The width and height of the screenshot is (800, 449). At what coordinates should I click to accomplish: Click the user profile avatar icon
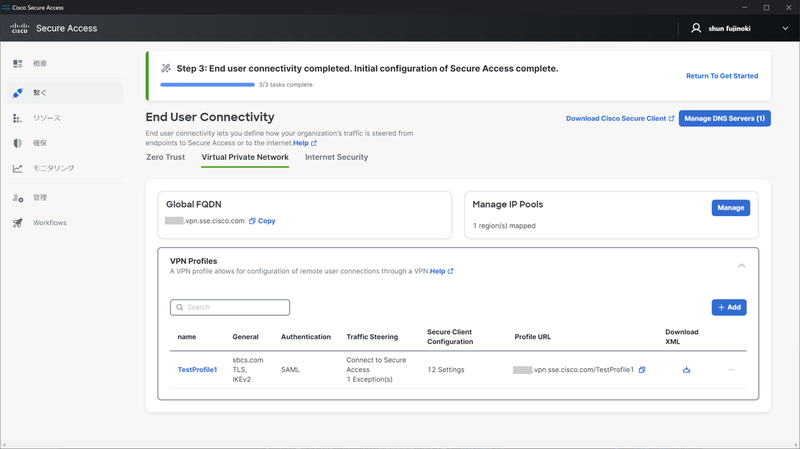[696, 28]
